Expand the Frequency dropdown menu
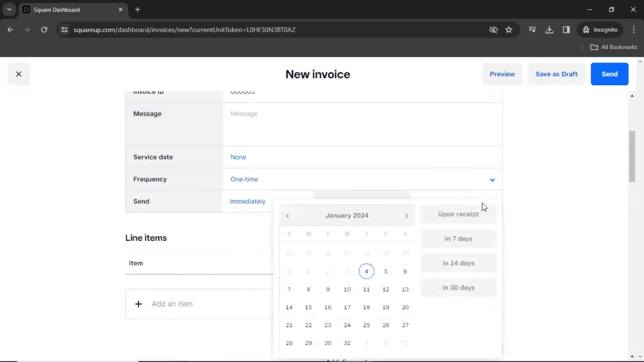This screenshot has height=362, width=644. coord(492,179)
